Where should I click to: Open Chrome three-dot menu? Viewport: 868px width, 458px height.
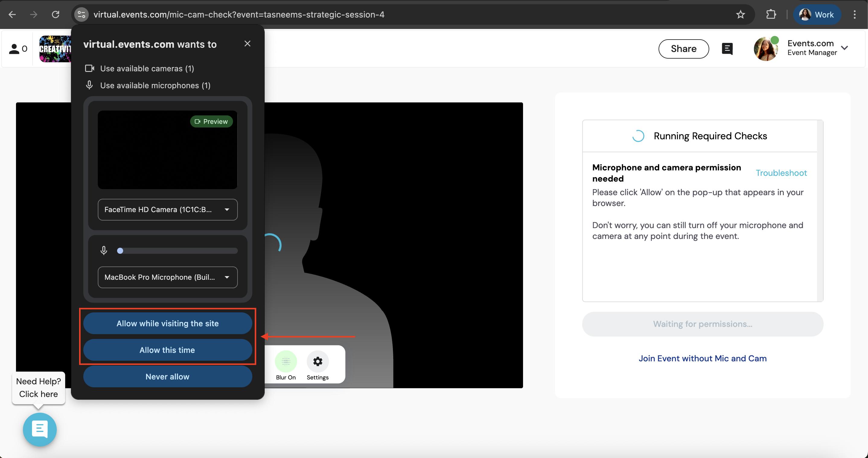tap(854, 15)
